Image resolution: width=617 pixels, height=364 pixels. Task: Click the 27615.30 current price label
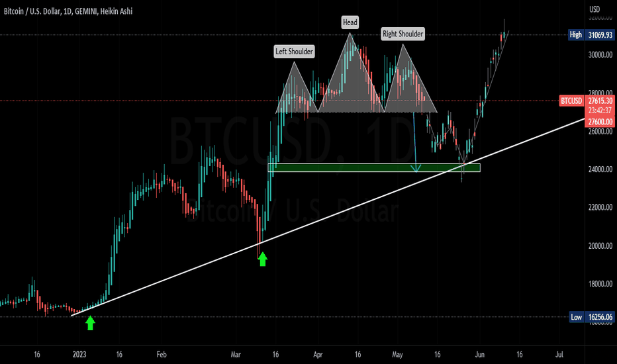(600, 101)
